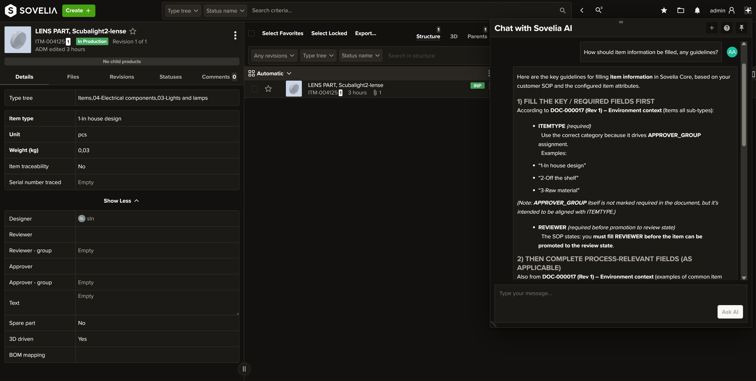Open notifications bell

point(697,10)
